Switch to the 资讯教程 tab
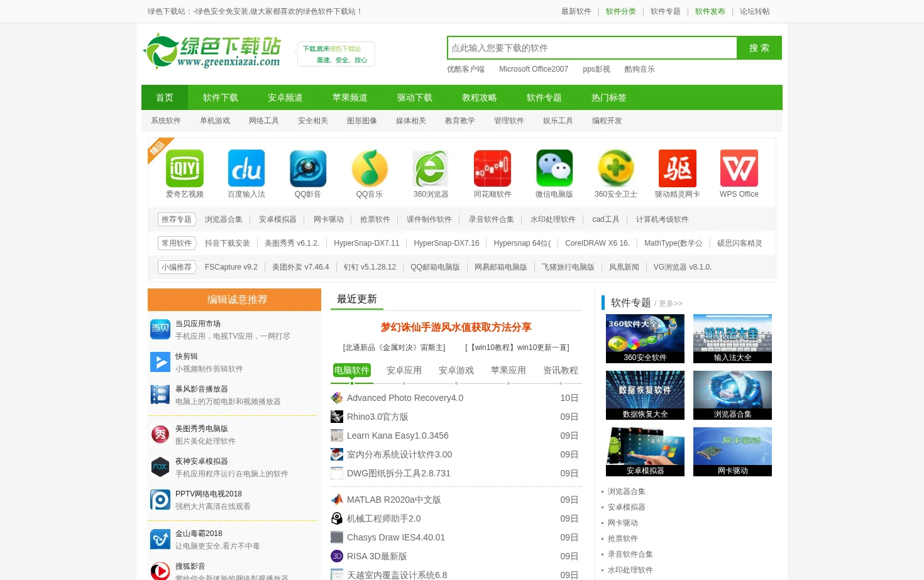Image resolution: width=924 pixels, height=580 pixels. pyautogui.click(x=561, y=371)
